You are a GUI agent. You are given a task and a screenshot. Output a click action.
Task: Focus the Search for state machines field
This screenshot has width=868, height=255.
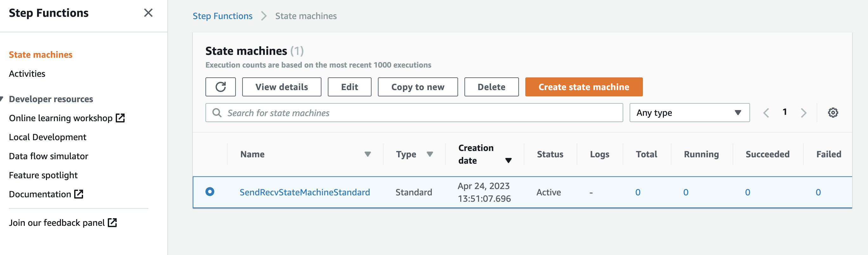pyautogui.click(x=414, y=113)
